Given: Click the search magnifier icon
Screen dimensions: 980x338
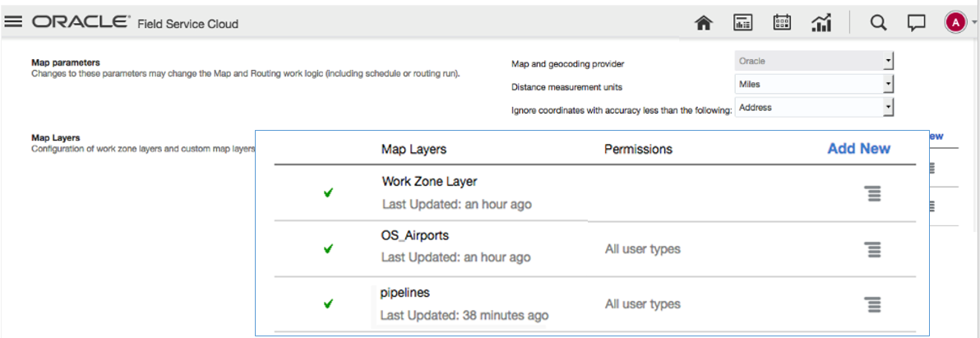Looking at the screenshot, I should point(878,23).
